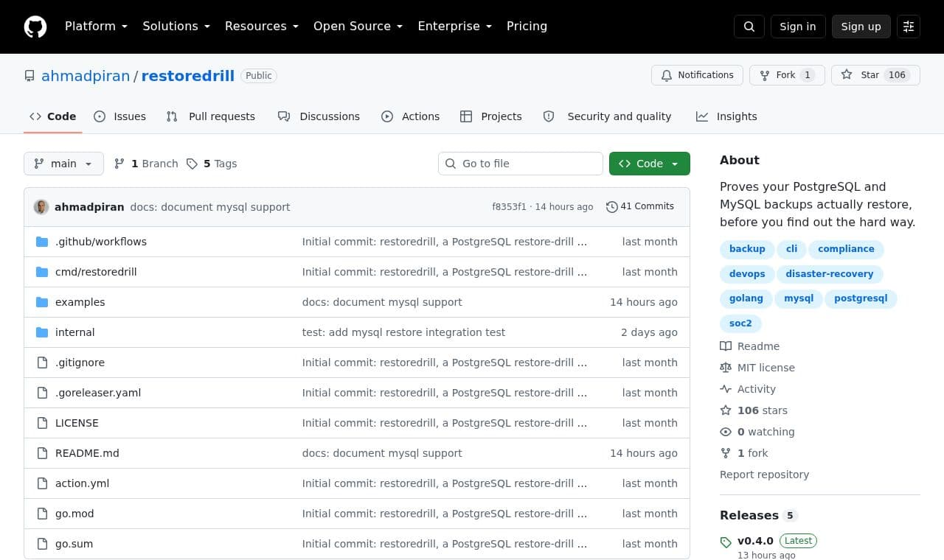944x560 pixels.
Task: Click the cmd/restoredrill folder icon
Action: coord(42,272)
